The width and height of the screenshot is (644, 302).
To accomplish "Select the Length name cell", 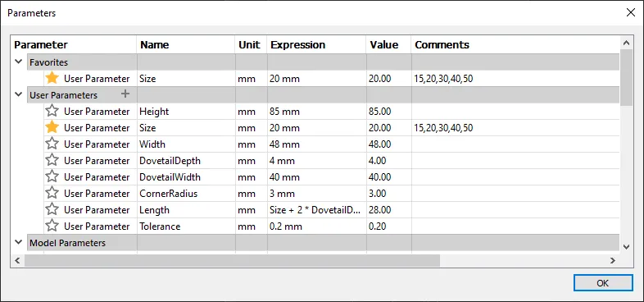I will [x=186, y=210].
